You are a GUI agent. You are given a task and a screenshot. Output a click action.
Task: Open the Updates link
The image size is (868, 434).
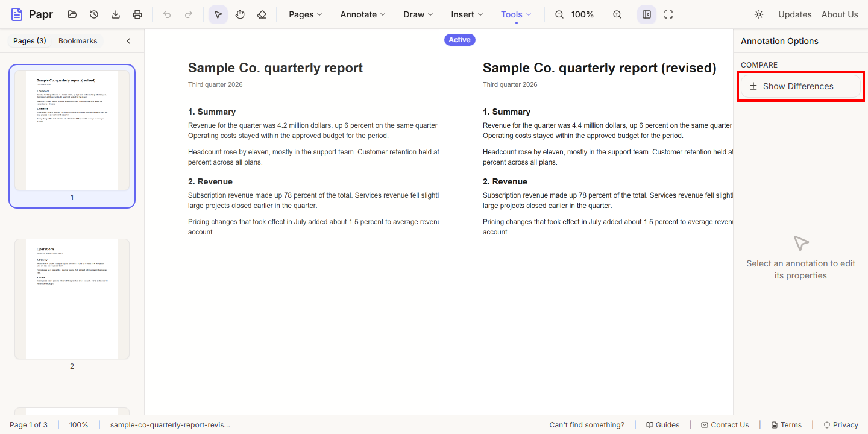(794, 14)
